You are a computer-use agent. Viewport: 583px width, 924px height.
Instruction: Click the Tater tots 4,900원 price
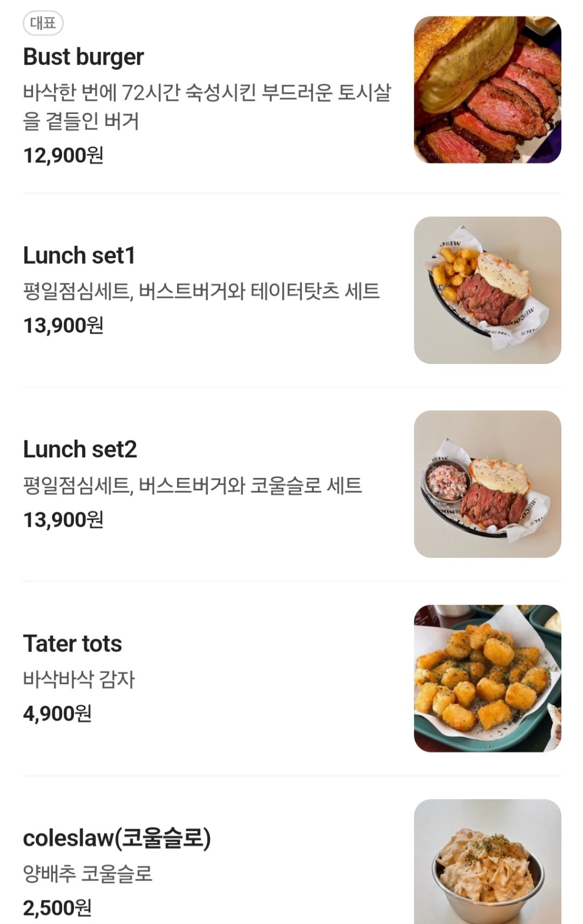[x=57, y=713]
